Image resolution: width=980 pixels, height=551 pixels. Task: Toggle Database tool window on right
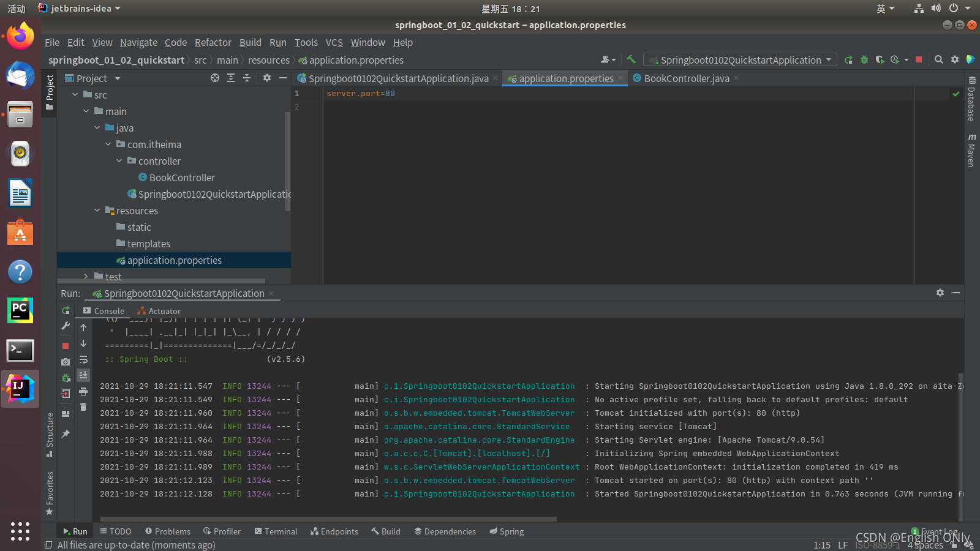pos(971,99)
